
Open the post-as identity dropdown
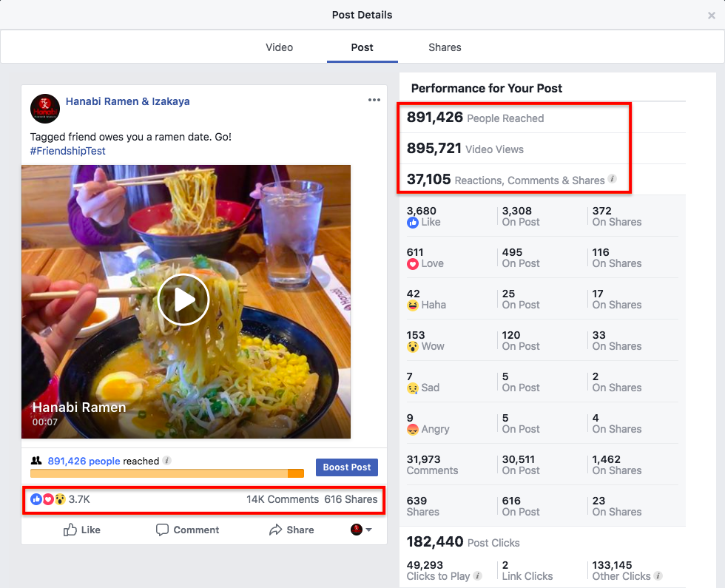361,530
